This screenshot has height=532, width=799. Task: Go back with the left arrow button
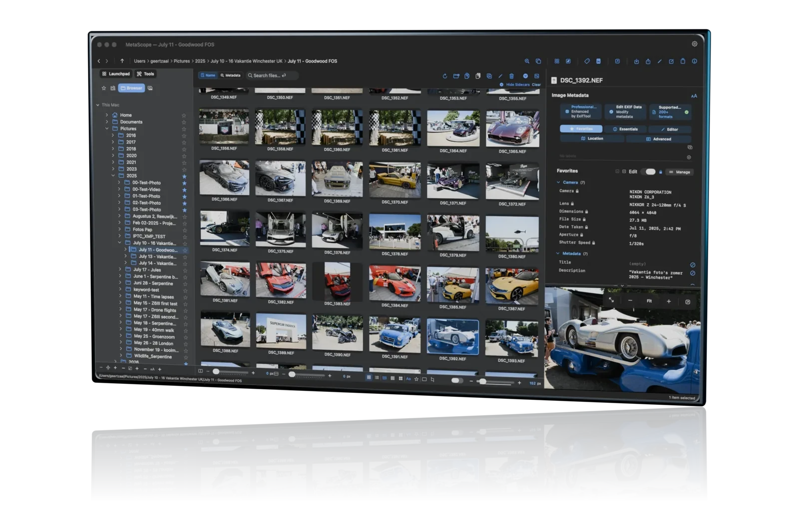pyautogui.click(x=99, y=61)
